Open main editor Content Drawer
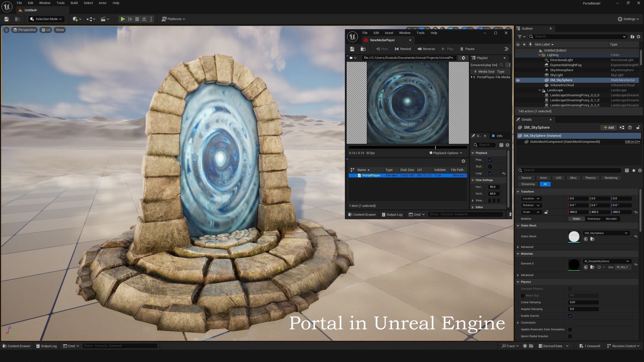The image size is (644, 362). coord(17,346)
